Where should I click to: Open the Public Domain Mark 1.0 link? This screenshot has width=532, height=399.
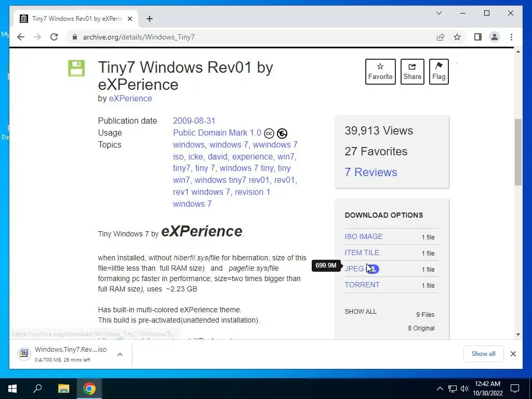tap(217, 132)
